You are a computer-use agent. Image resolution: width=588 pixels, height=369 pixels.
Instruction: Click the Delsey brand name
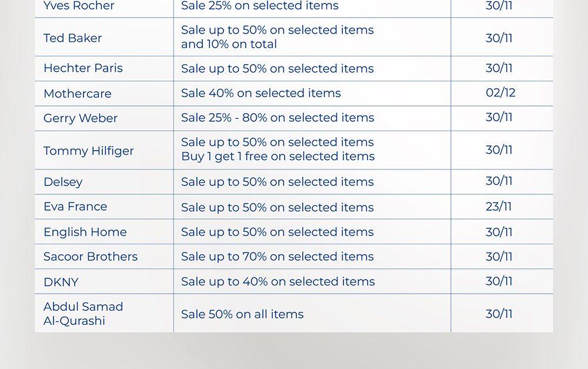coord(63,182)
